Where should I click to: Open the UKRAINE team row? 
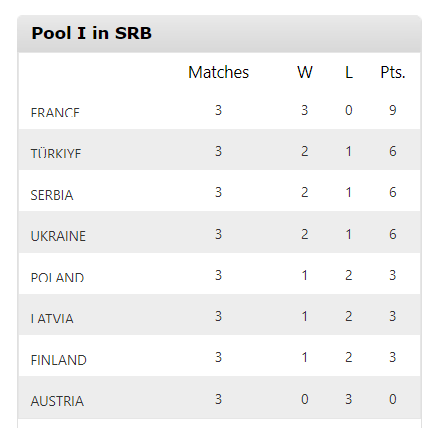point(219,232)
